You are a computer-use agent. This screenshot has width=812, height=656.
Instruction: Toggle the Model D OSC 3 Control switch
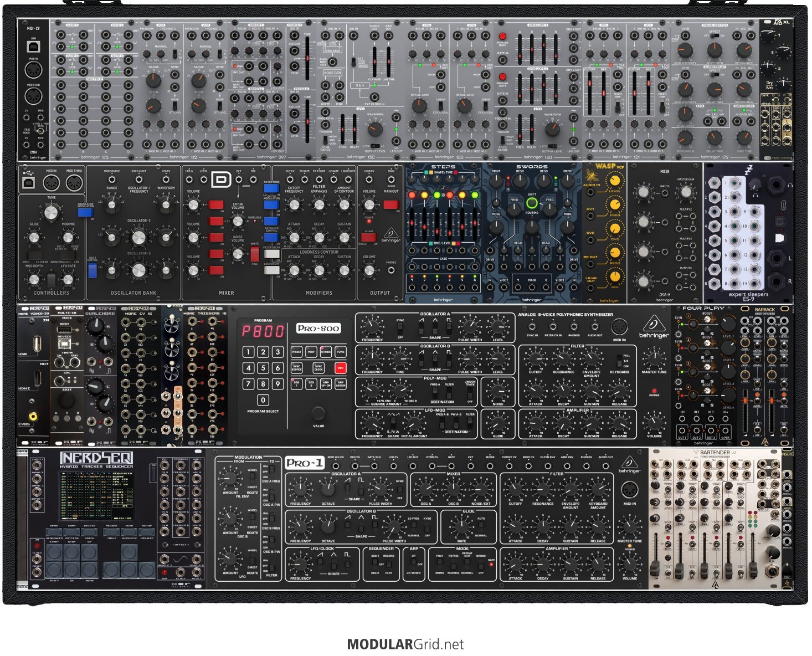point(92,270)
